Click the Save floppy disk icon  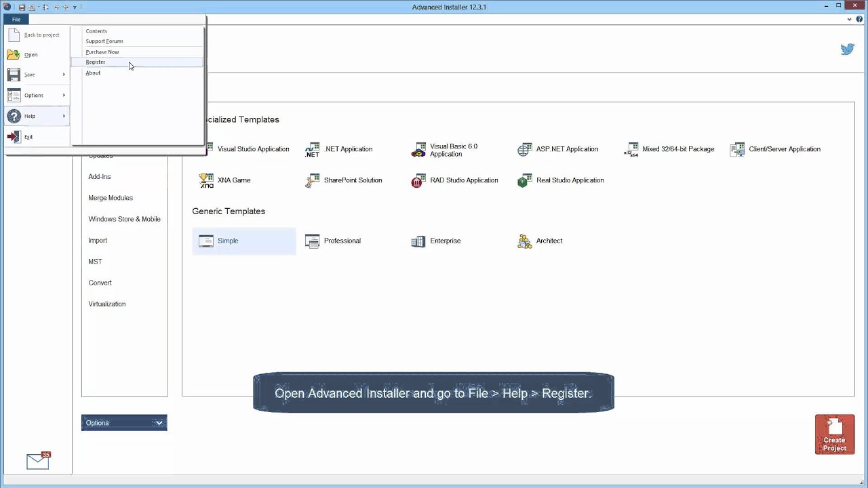pyautogui.click(x=14, y=75)
